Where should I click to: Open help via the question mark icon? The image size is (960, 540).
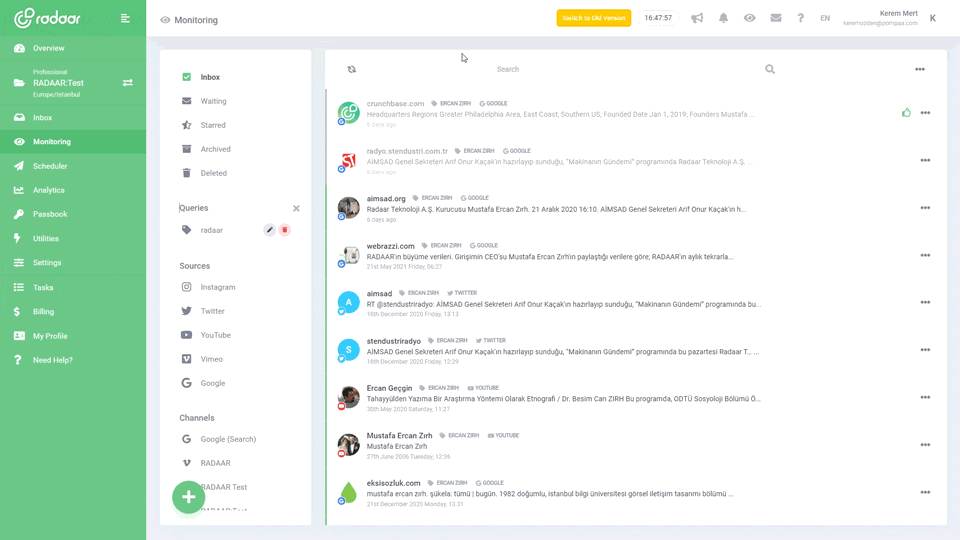point(800,18)
